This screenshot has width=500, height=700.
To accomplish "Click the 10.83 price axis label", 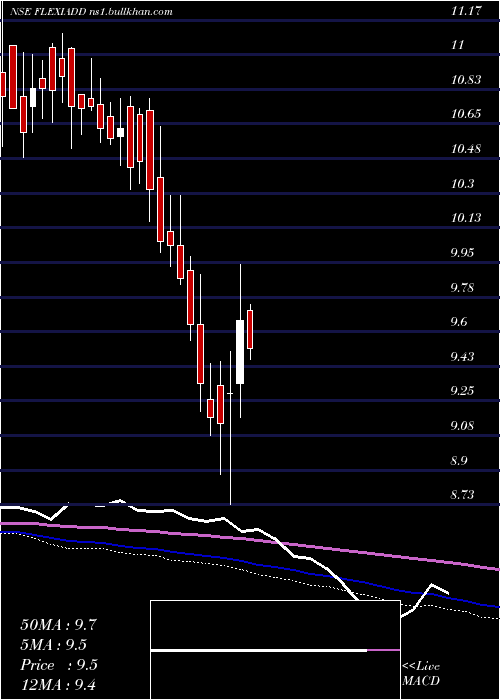I will pyautogui.click(x=466, y=80).
